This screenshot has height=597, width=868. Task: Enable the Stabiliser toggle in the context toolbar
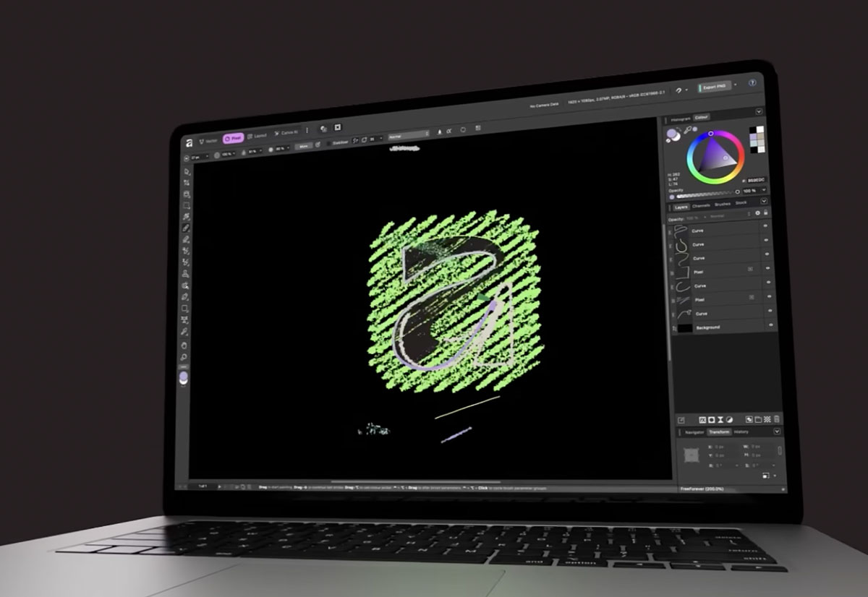pyautogui.click(x=330, y=142)
